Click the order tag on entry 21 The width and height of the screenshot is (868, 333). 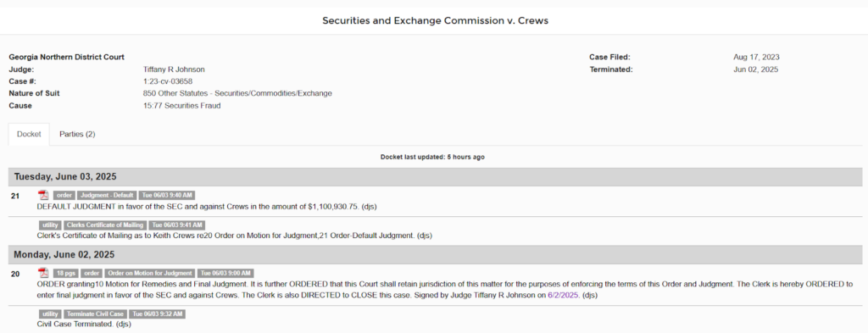point(64,195)
